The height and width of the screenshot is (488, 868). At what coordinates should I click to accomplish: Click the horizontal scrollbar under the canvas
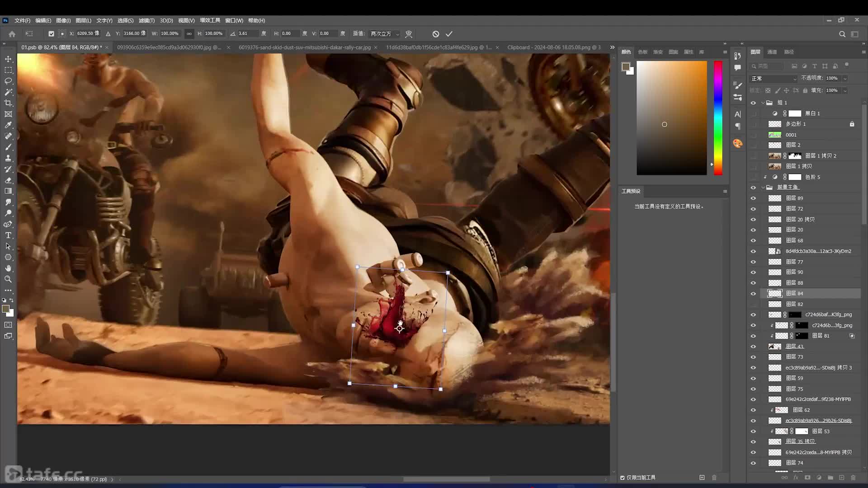coord(446,479)
